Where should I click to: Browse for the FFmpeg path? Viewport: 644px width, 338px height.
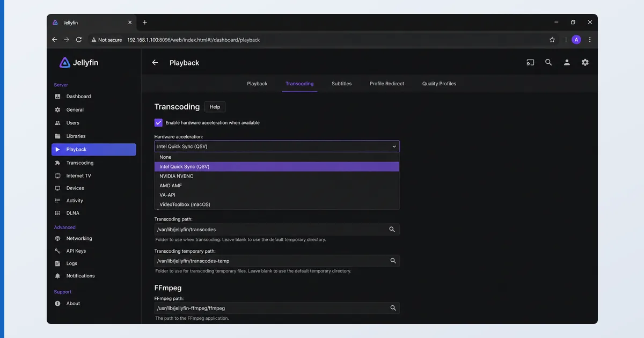click(x=393, y=308)
